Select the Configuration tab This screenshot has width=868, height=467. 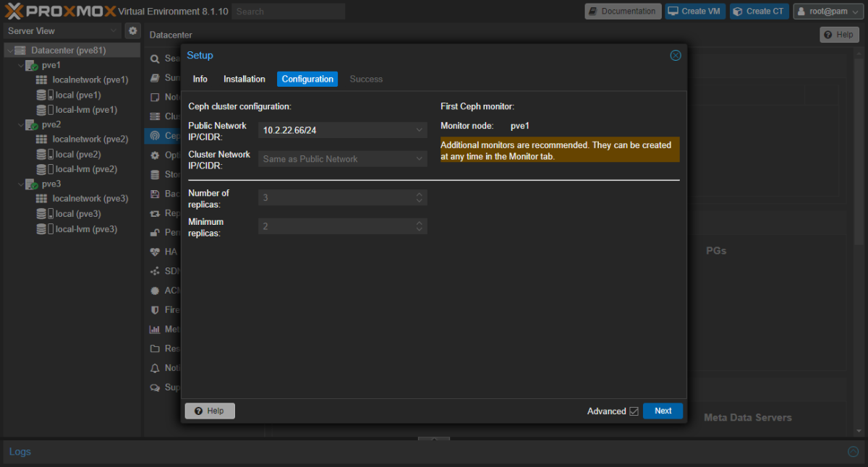coord(307,79)
